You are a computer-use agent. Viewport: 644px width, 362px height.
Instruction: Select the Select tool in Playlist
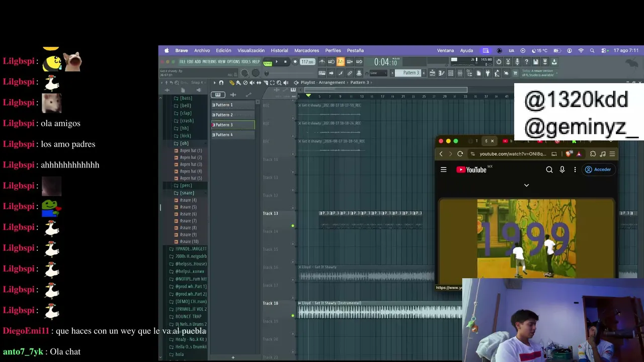pos(272,82)
